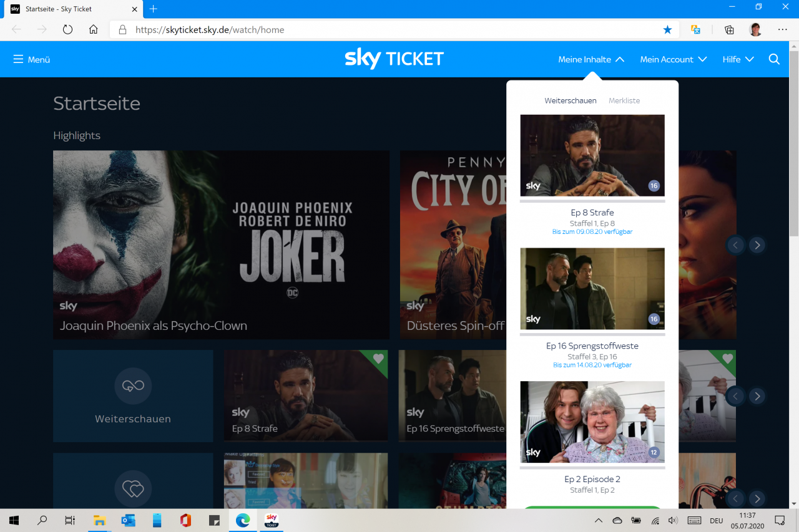Expand the Hilfe dropdown
799x532 pixels.
coord(738,59)
